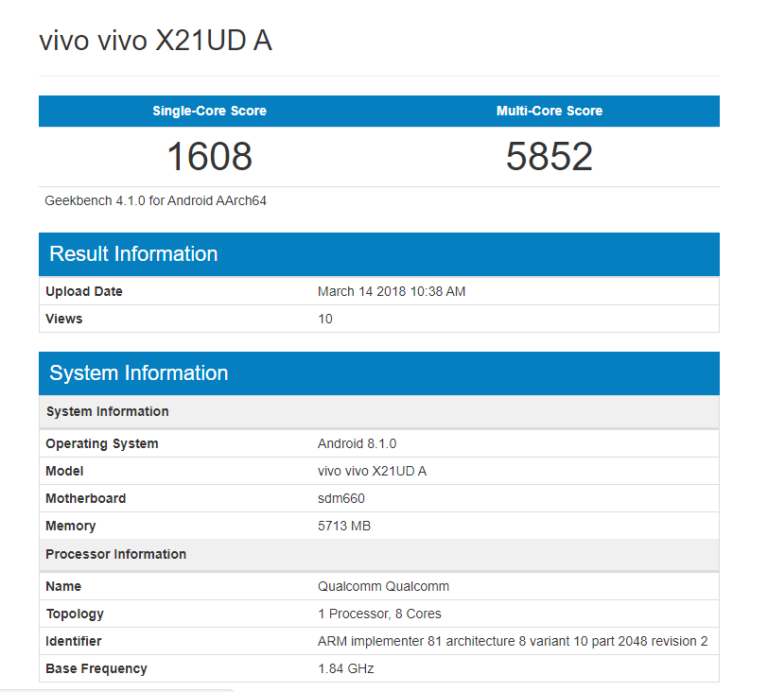Click the multi-core score value 5852
The width and height of the screenshot is (768, 692).
(549, 156)
